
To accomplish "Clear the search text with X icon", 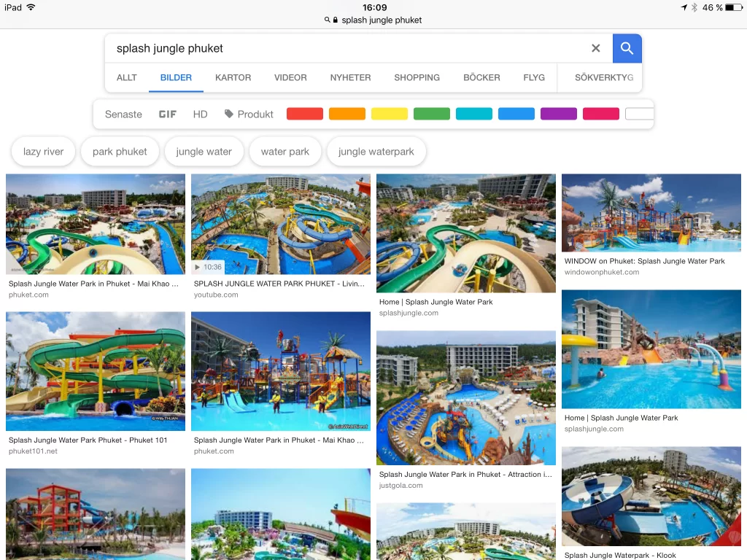I will coord(595,48).
